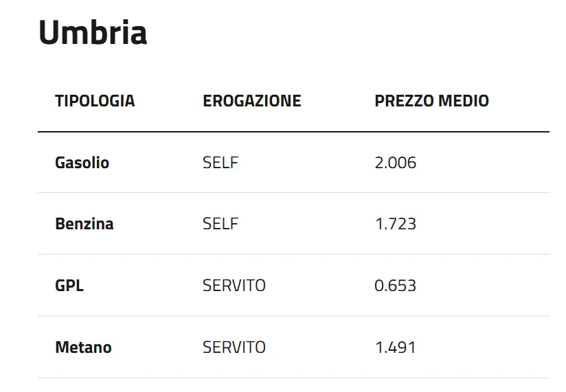
Task: Click the divider between GPL and Metano rows
Action: [293, 316]
